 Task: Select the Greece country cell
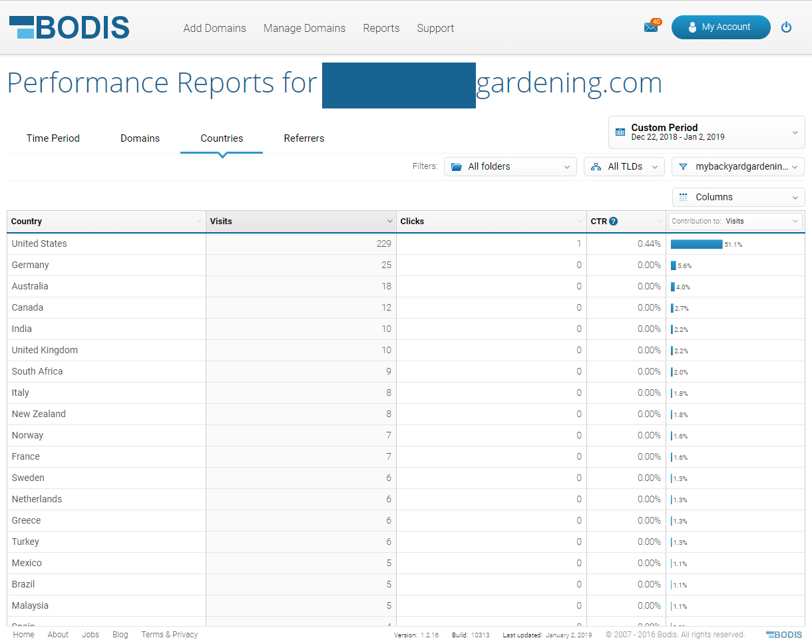click(106, 521)
